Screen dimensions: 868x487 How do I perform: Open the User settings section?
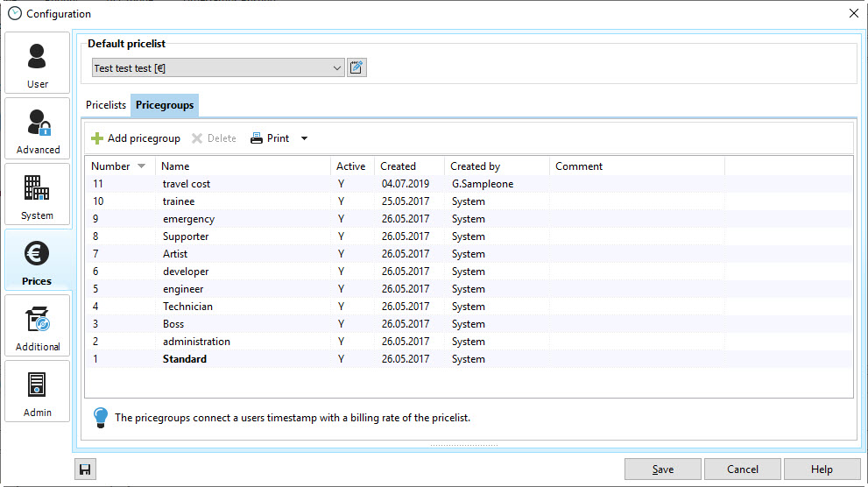click(x=37, y=63)
